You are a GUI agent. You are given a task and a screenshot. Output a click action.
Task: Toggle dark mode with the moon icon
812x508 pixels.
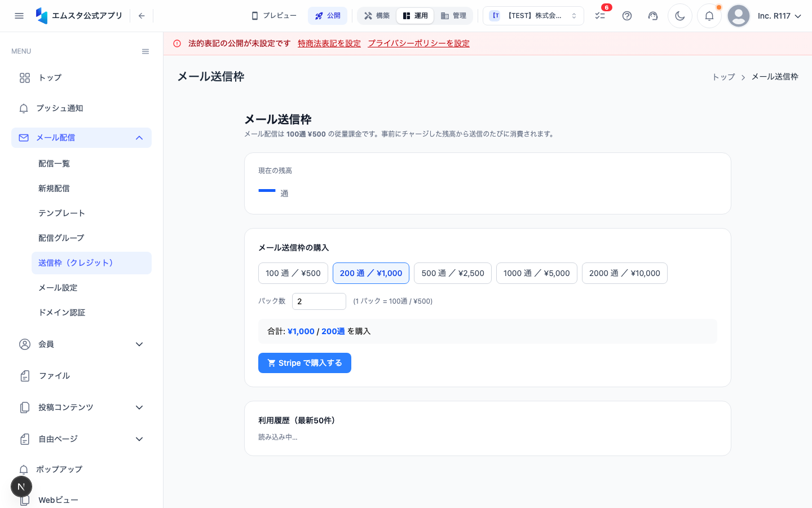click(x=680, y=16)
